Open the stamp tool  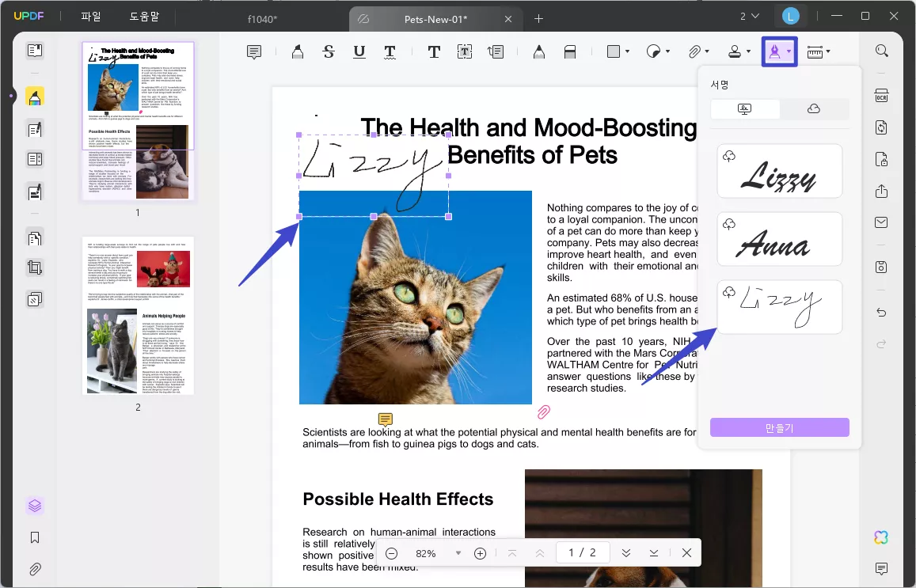click(735, 52)
